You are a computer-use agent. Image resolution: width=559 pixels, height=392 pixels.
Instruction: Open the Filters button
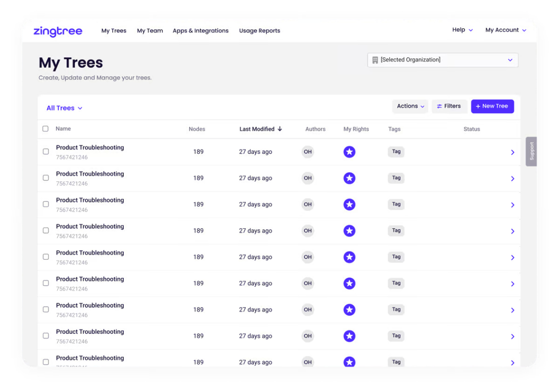click(449, 106)
